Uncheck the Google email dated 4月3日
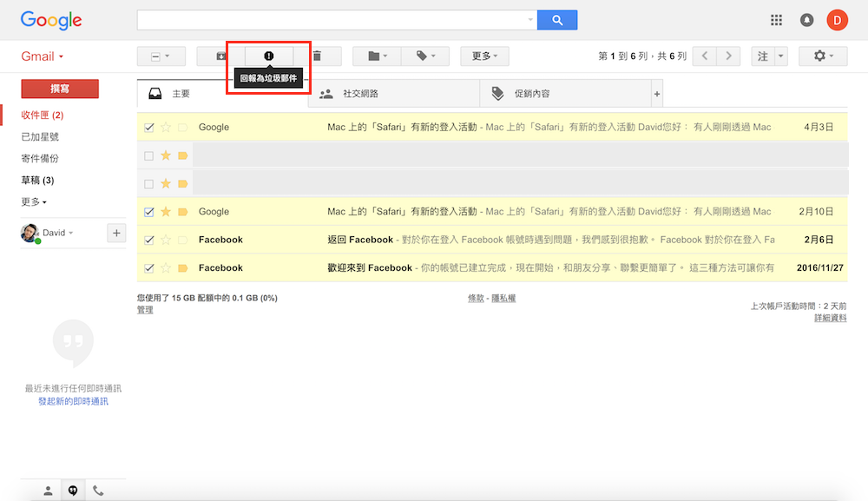 point(149,128)
